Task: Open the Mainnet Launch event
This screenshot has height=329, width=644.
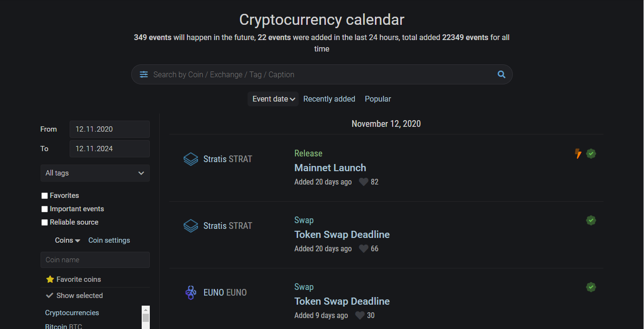Action: [330, 168]
